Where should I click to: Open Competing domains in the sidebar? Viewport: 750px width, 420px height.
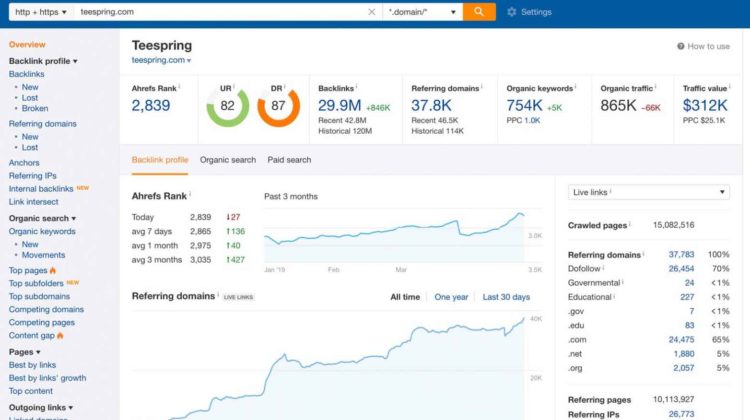46,310
